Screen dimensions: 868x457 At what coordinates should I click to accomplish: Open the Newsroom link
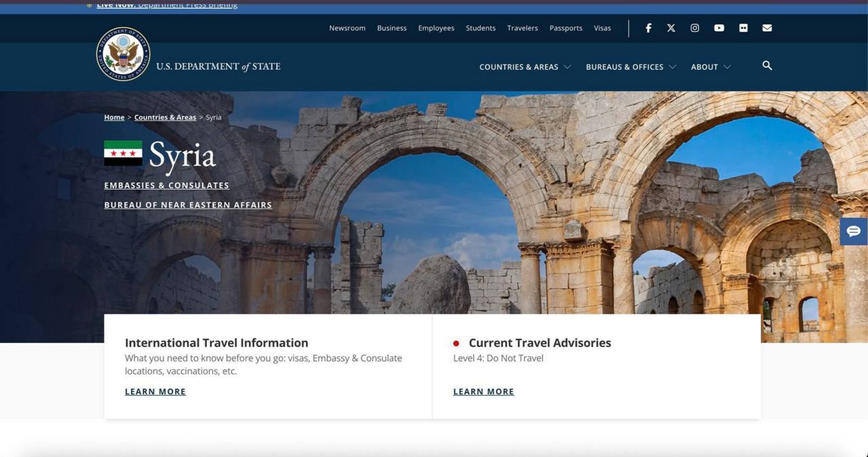[347, 28]
